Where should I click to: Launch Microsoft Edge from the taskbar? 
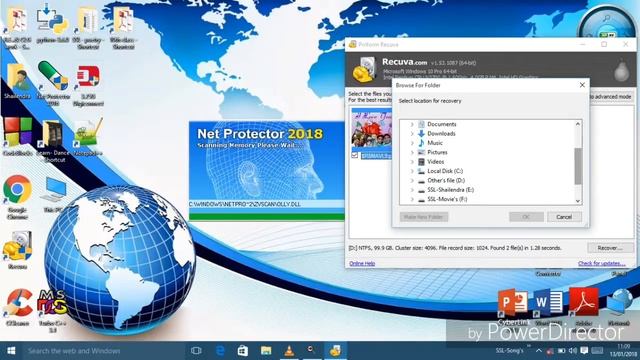point(220,351)
